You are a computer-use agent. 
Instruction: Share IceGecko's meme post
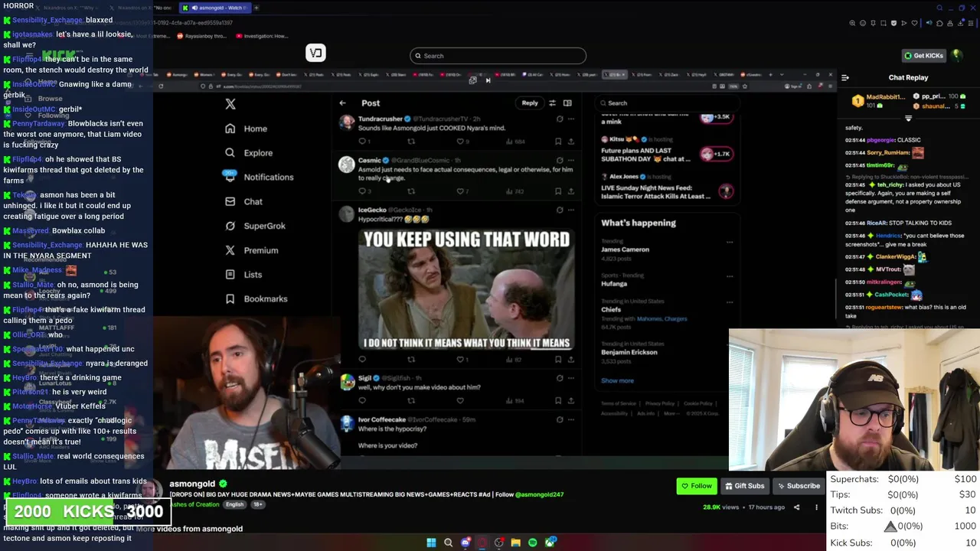570,359
